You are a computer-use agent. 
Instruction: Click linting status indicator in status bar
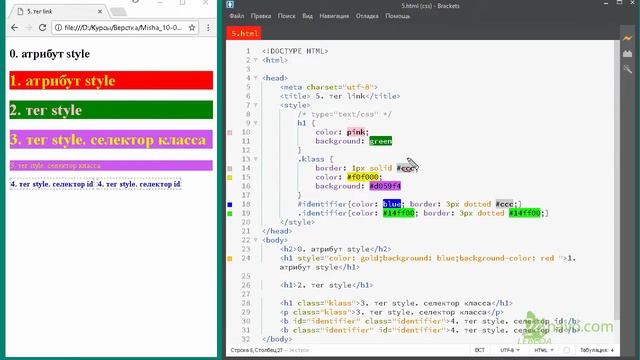click(x=567, y=350)
